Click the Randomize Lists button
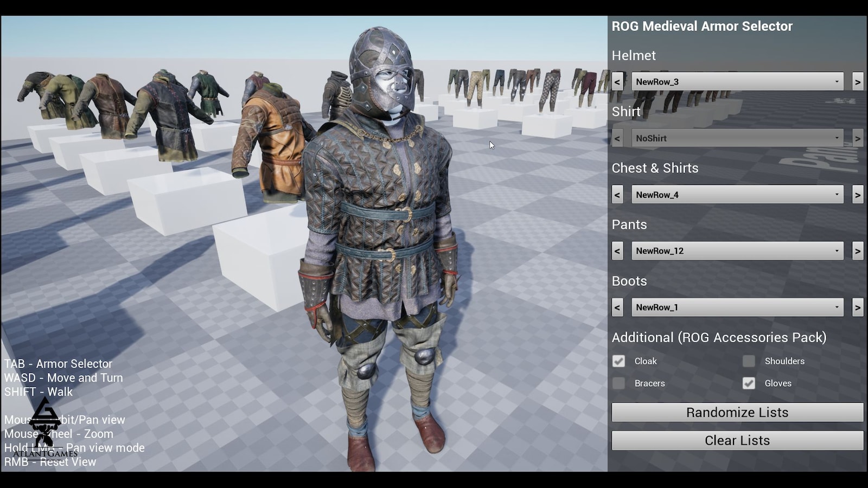Image resolution: width=868 pixels, height=488 pixels. pos(737,413)
